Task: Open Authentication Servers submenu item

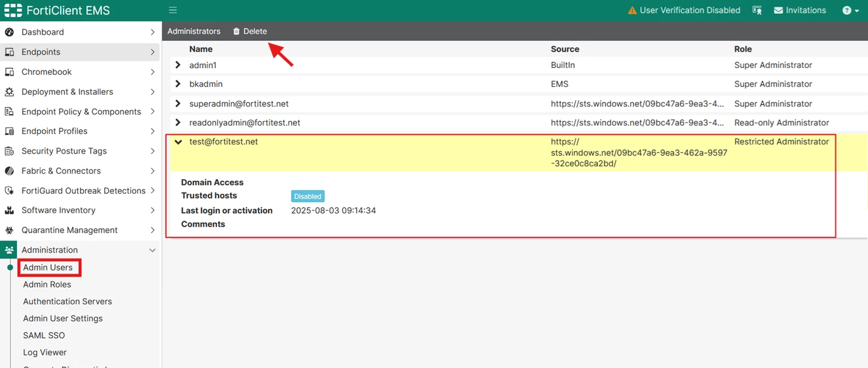Action: click(x=67, y=301)
